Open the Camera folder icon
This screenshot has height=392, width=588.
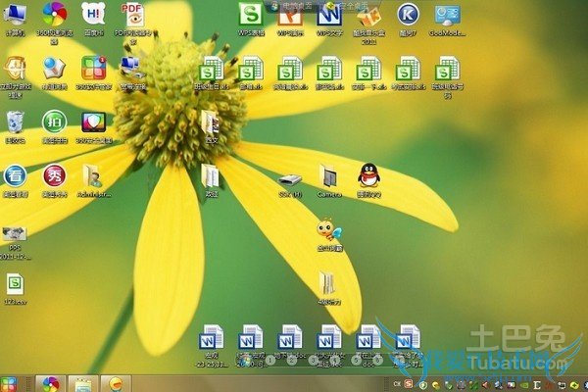(x=329, y=176)
